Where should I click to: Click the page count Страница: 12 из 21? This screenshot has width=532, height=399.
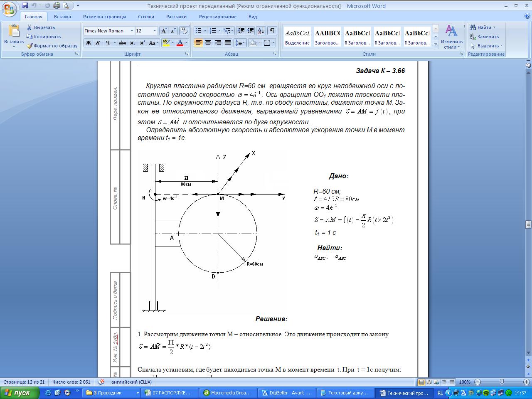click(24, 382)
